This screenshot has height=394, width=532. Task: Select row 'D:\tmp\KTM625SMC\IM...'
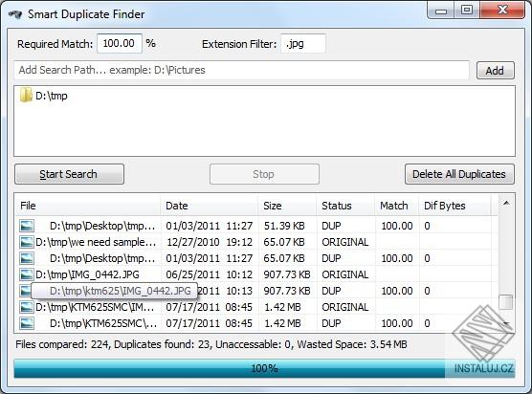[x=256, y=307]
